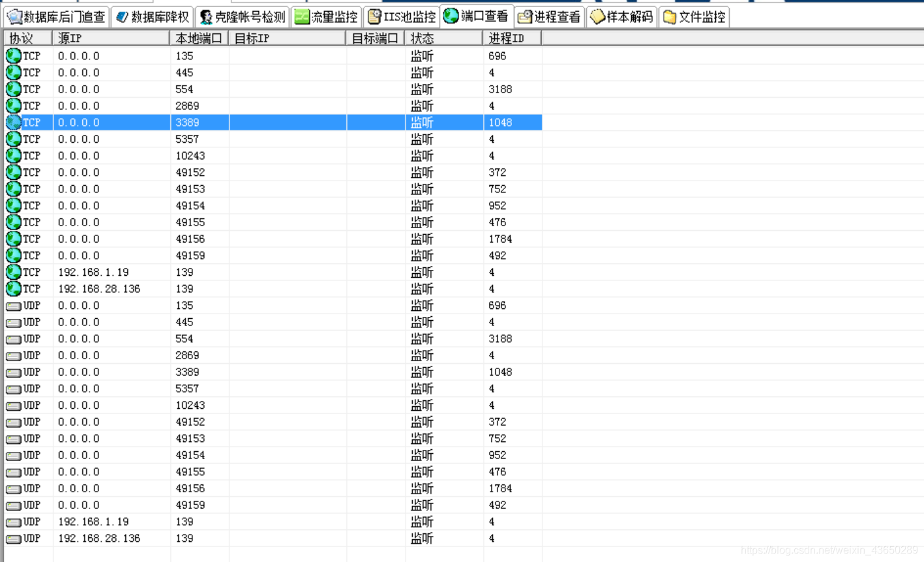The image size is (924, 562).
Task: Click globe icon of TCP port 5357 row
Action: [x=14, y=139]
